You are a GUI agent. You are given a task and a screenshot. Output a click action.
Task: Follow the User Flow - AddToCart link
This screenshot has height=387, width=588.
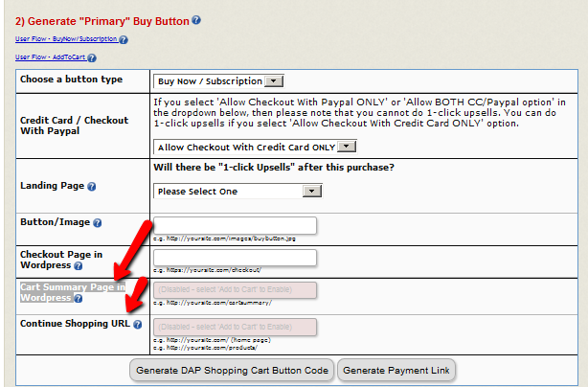coord(50,58)
